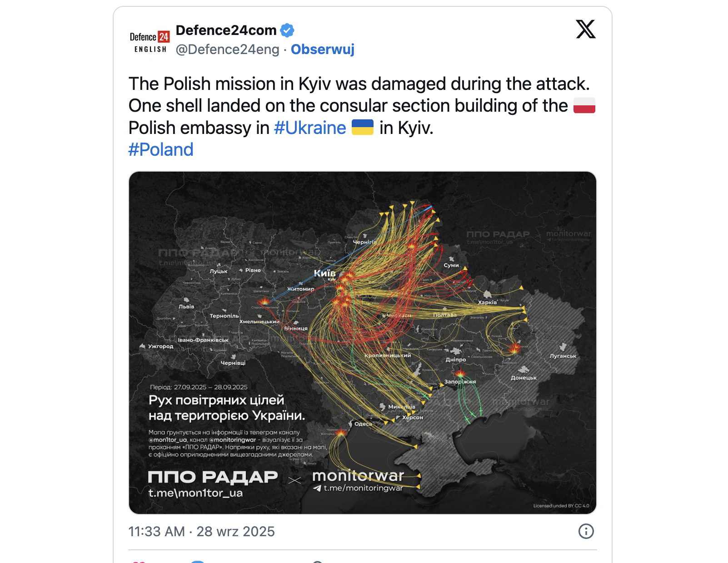Image resolution: width=728 pixels, height=563 pixels.
Task: Open the tweet info icon
Action: point(586,531)
